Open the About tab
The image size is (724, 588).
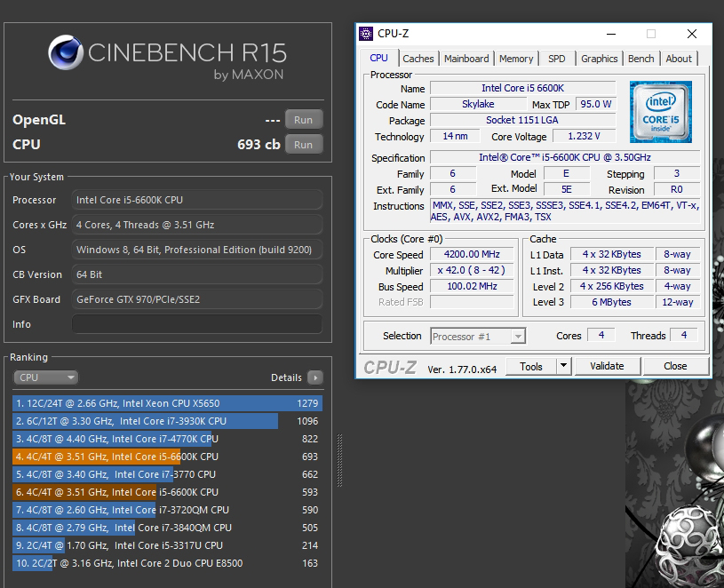[x=679, y=59]
